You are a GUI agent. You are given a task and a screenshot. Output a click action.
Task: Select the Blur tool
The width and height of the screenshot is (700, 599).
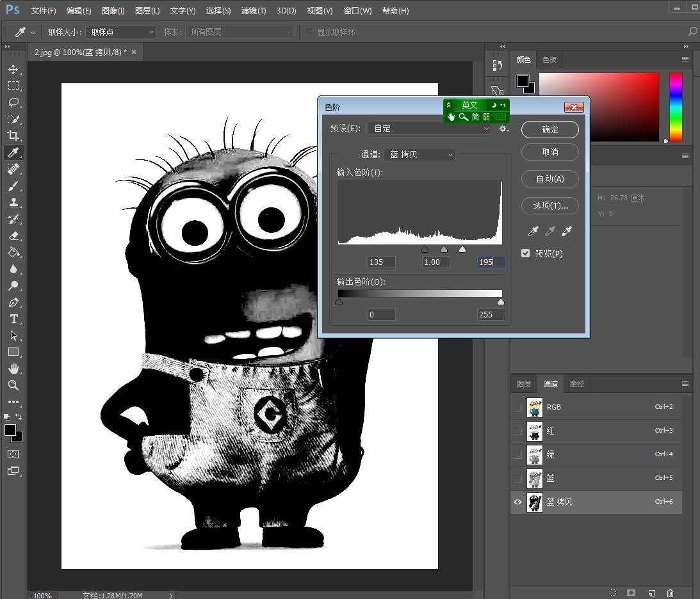[x=13, y=269]
